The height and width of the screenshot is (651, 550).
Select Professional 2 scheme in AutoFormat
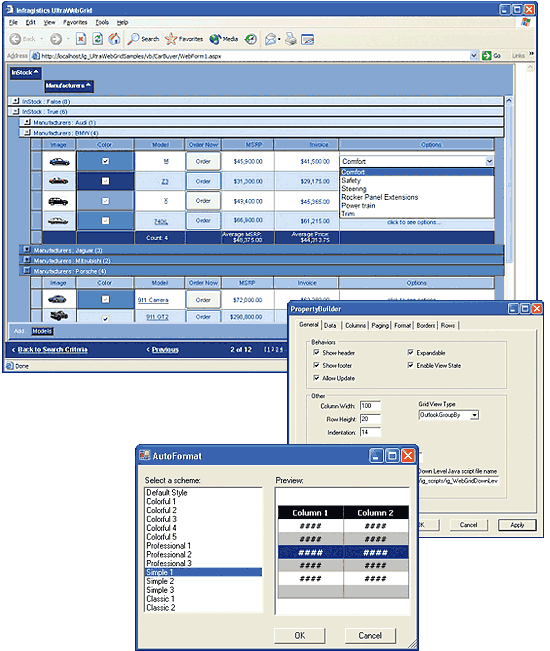pos(203,554)
